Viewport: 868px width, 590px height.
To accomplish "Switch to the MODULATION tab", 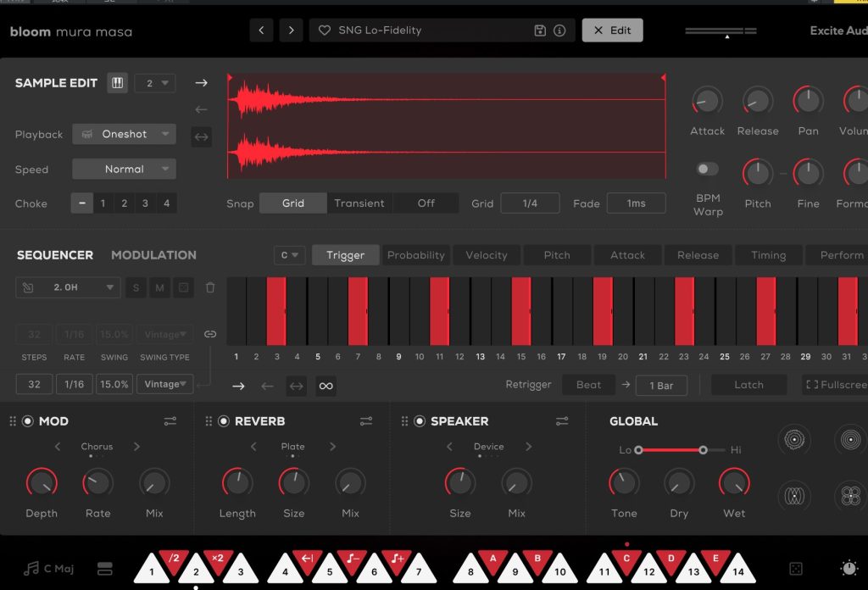I will click(x=153, y=255).
